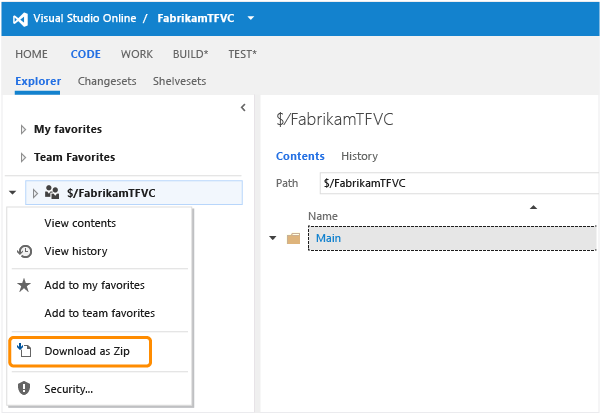
Task: Click the FabrikamTFVC project name in header
Action: 196,18
